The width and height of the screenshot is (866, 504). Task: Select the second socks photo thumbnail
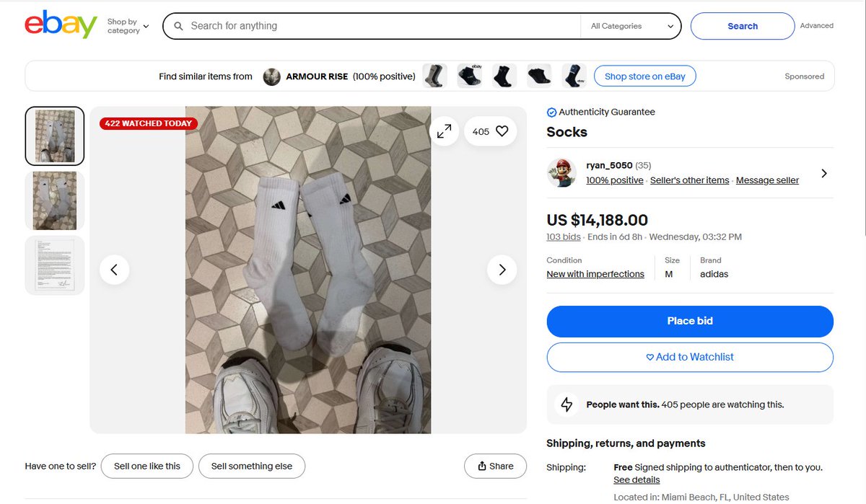55,200
